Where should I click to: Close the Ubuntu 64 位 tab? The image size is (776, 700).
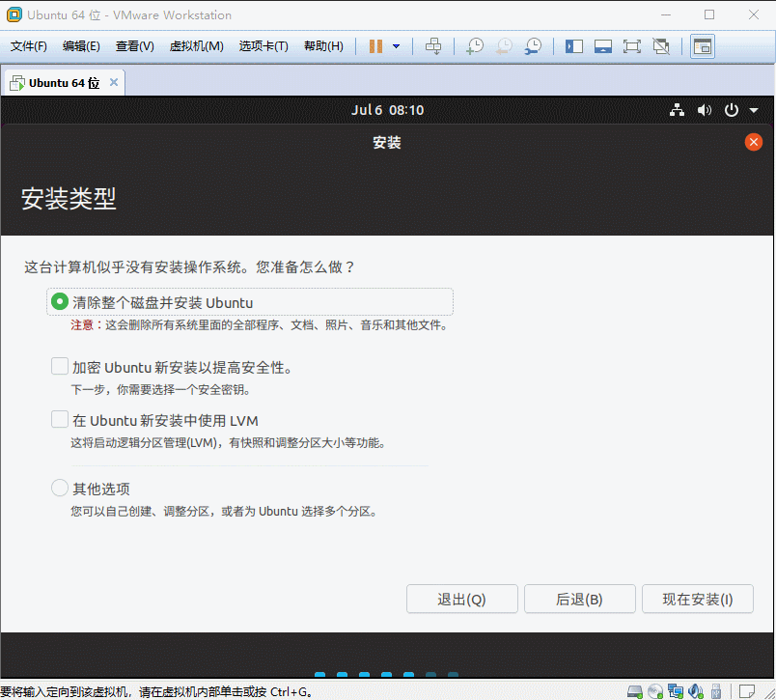(114, 83)
